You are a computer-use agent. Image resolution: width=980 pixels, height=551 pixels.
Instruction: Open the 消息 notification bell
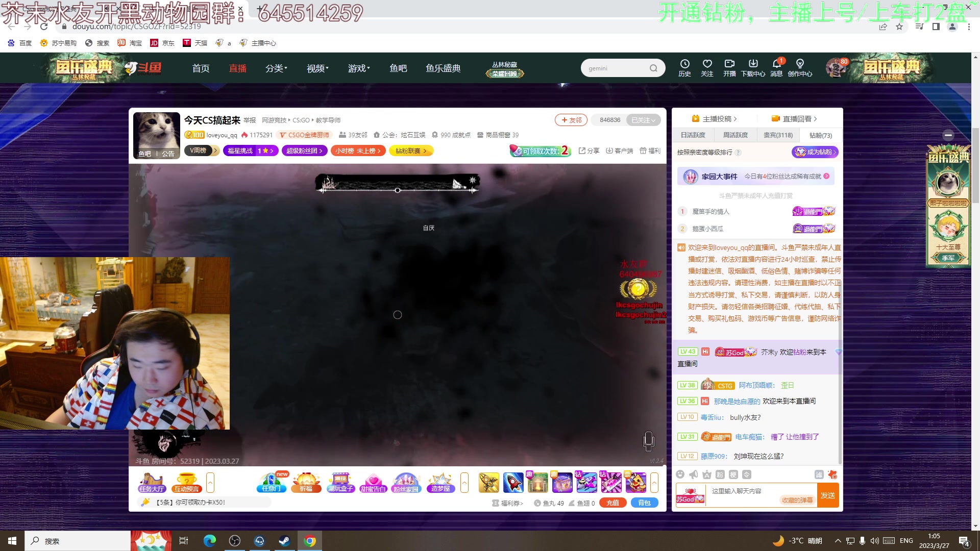776,67
